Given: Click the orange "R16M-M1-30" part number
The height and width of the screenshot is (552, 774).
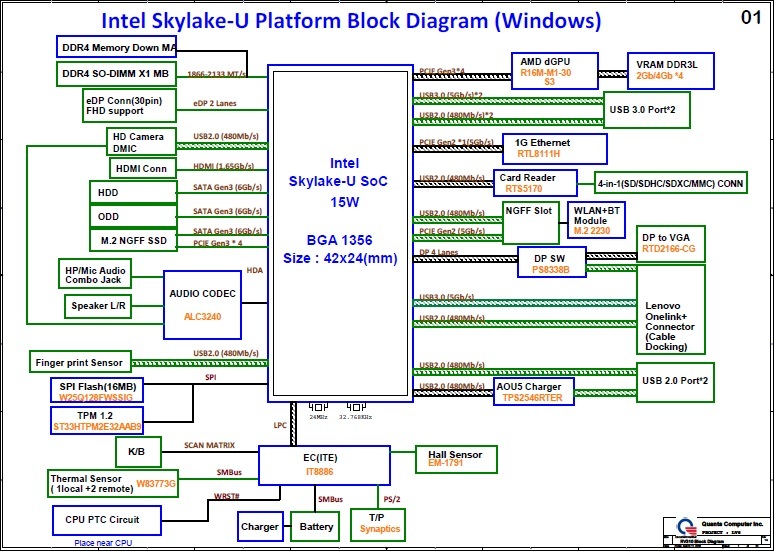Looking at the screenshot, I should (x=545, y=72).
